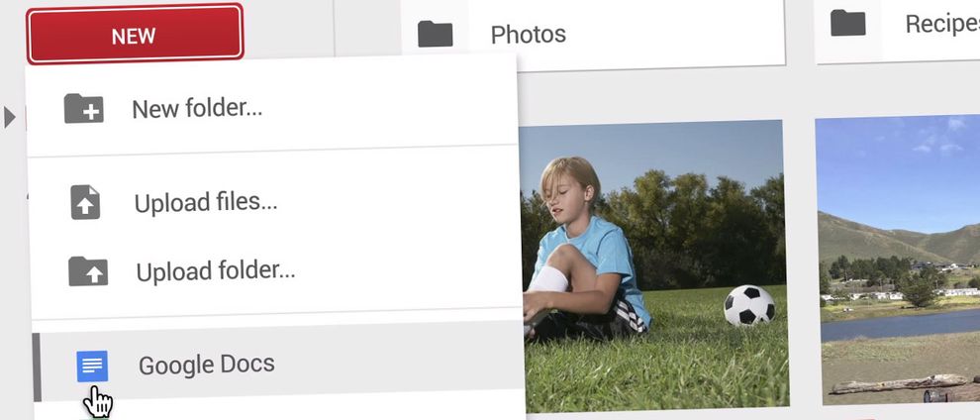Open the boy with soccer ball photo

click(x=653, y=263)
